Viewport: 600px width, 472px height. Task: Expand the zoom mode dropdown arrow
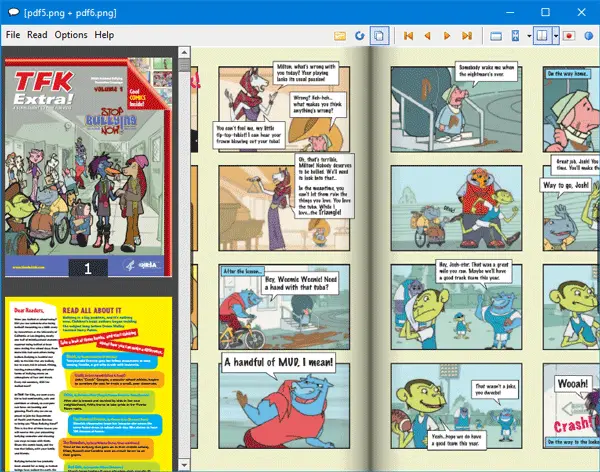point(529,36)
